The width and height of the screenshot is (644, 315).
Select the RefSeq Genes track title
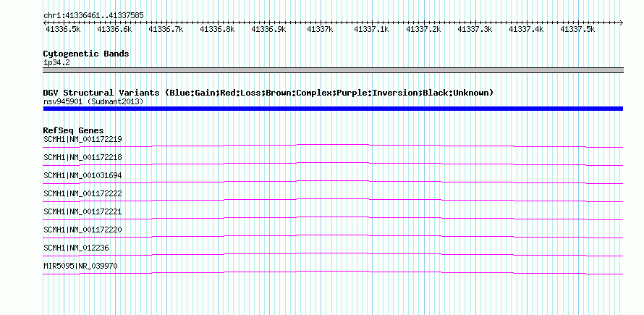pyautogui.click(x=74, y=131)
